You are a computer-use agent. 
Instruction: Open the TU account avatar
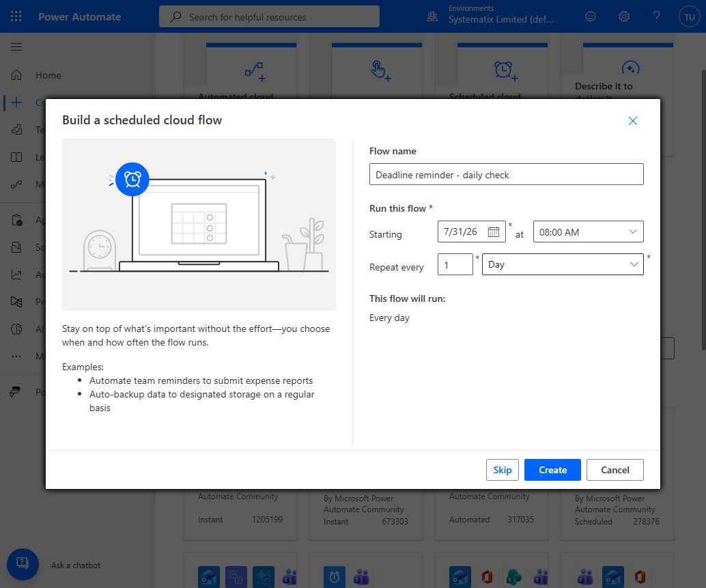pos(690,17)
